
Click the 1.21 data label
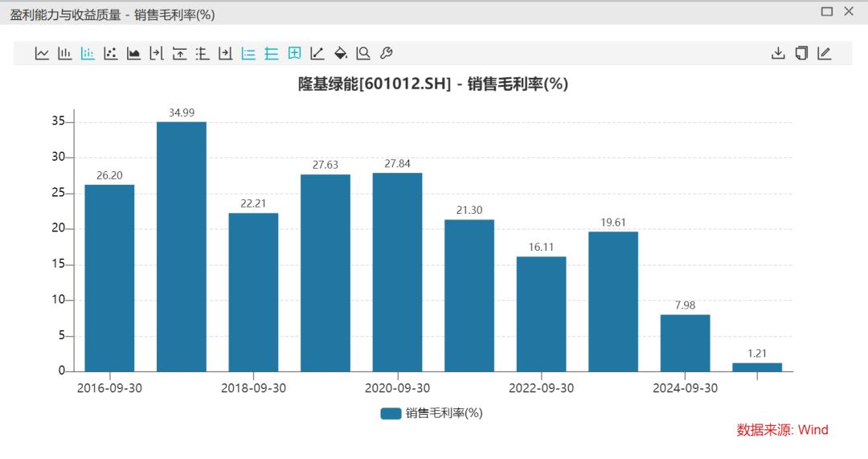click(757, 354)
